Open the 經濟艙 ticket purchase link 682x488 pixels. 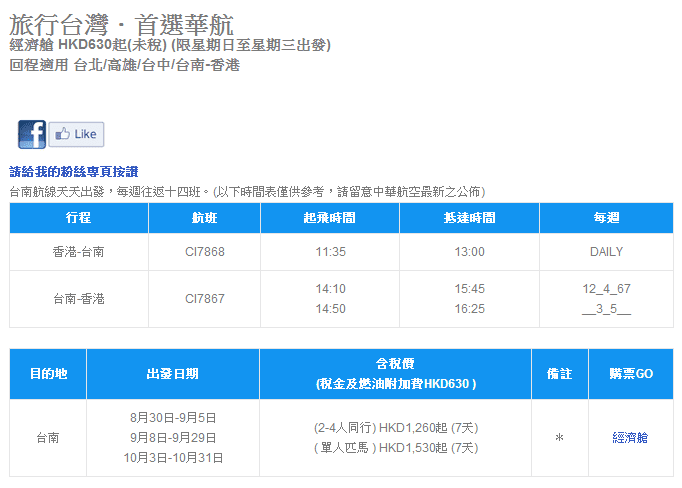tap(630, 438)
